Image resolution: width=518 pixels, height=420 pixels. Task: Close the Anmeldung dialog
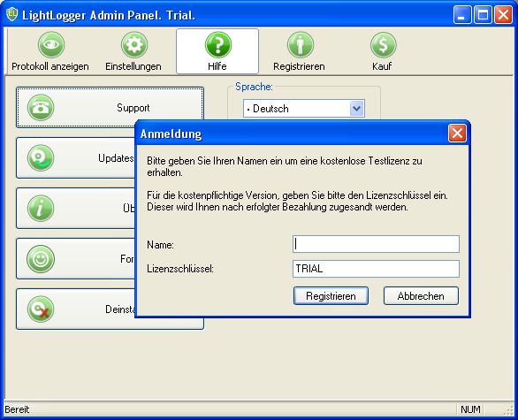pos(457,134)
